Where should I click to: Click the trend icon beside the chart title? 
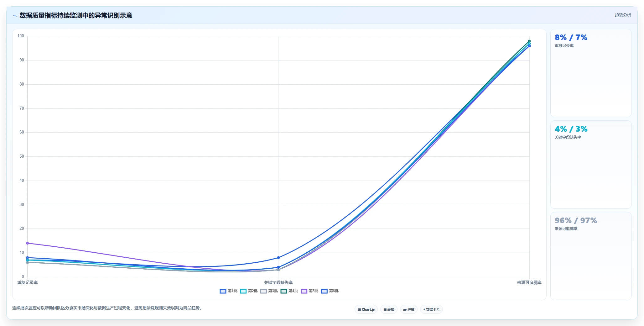(15, 16)
